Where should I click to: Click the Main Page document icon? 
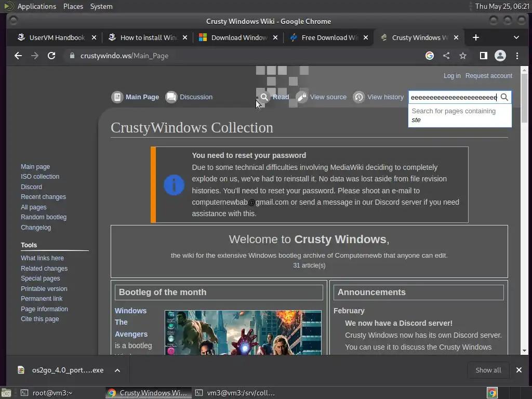117,97
